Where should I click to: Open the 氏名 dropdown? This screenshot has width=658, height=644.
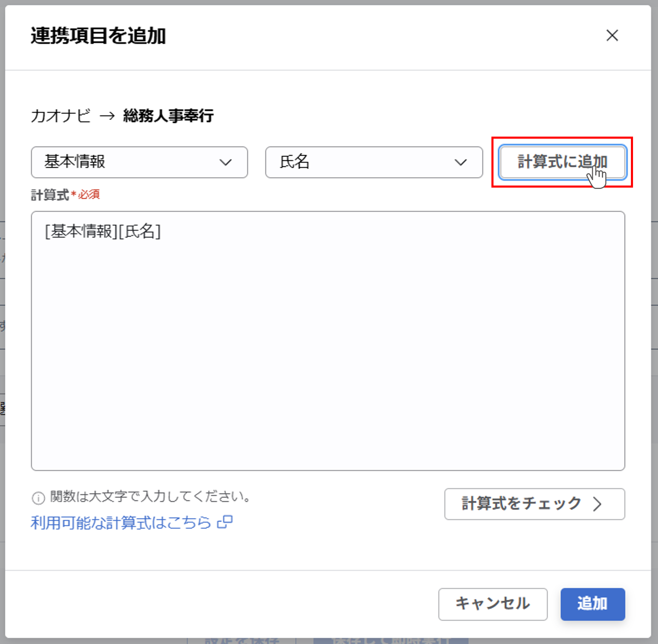pos(374,162)
